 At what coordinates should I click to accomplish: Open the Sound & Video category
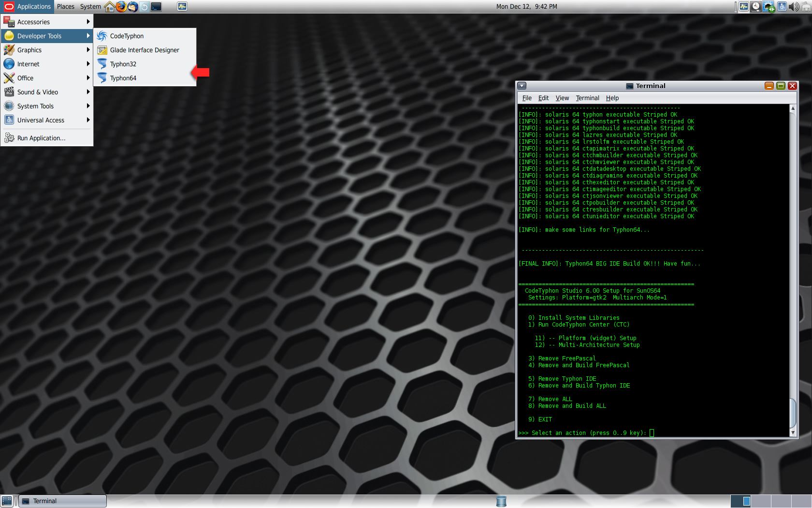pos(47,92)
